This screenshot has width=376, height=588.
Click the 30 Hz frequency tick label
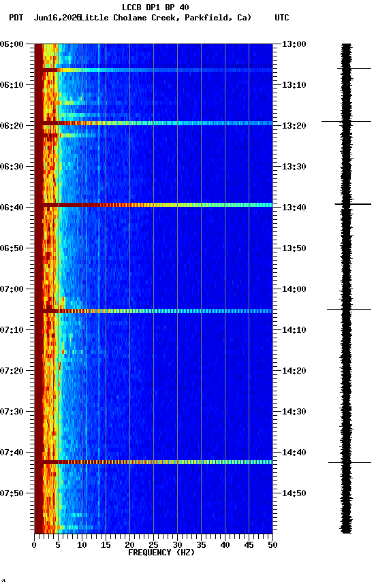click(x=177, y=545)
